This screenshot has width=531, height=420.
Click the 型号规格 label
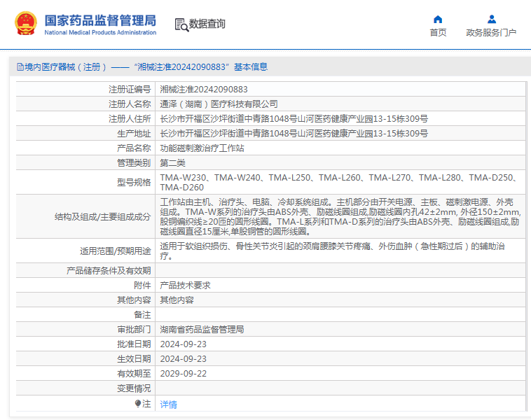click(134, 183)
